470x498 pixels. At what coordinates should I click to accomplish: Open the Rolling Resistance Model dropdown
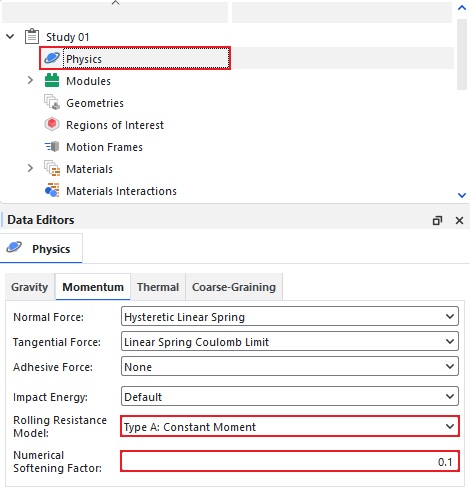tap(290, 426)
